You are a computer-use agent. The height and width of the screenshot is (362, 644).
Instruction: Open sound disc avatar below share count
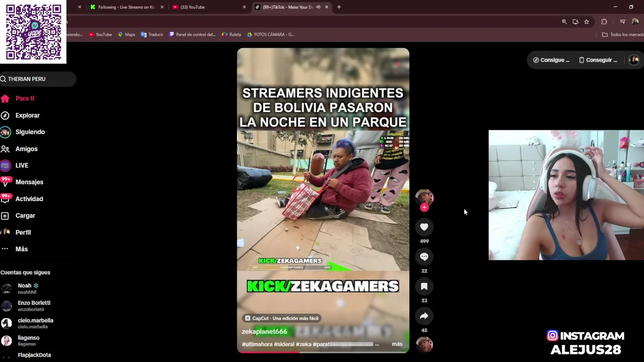(x=424, y=344)
